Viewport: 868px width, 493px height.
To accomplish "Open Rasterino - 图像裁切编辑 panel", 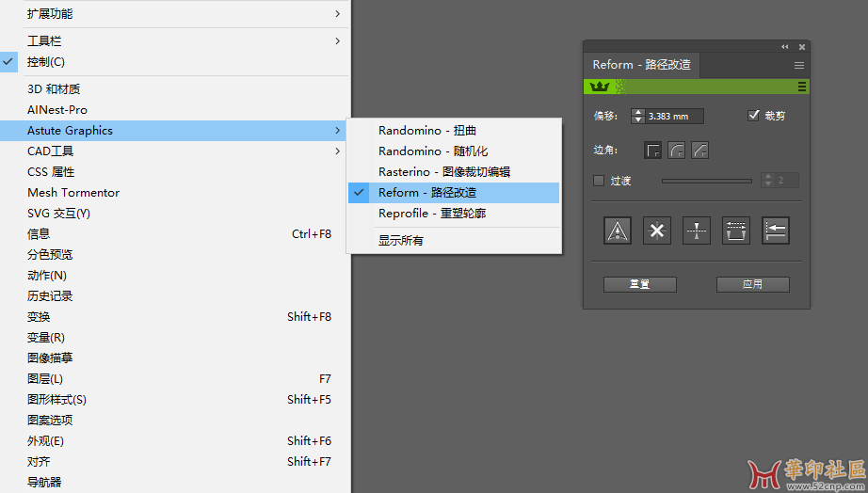I will pos(454,172).
